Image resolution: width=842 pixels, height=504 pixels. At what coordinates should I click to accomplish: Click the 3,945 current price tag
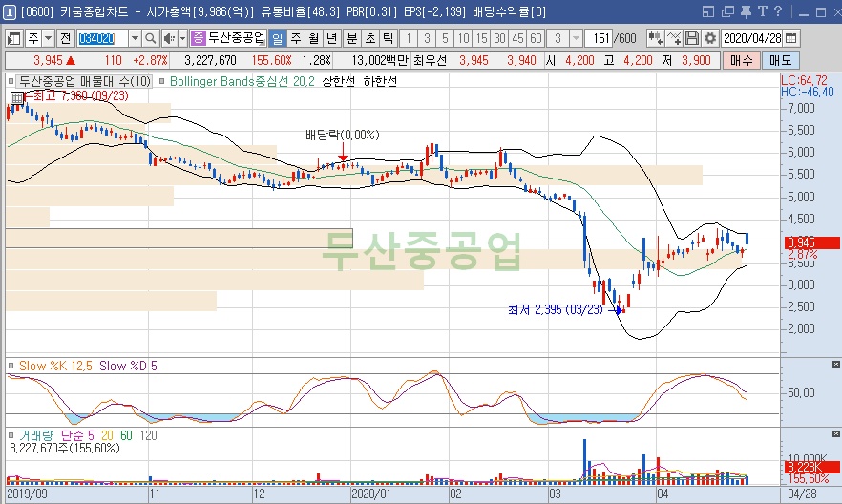point(811,242)
